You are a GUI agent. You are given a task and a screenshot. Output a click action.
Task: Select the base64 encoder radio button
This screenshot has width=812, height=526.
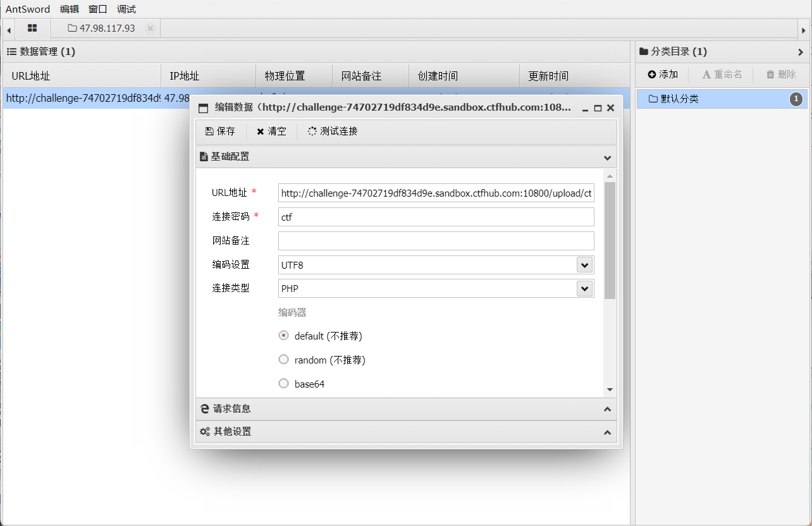pos(284,384)
